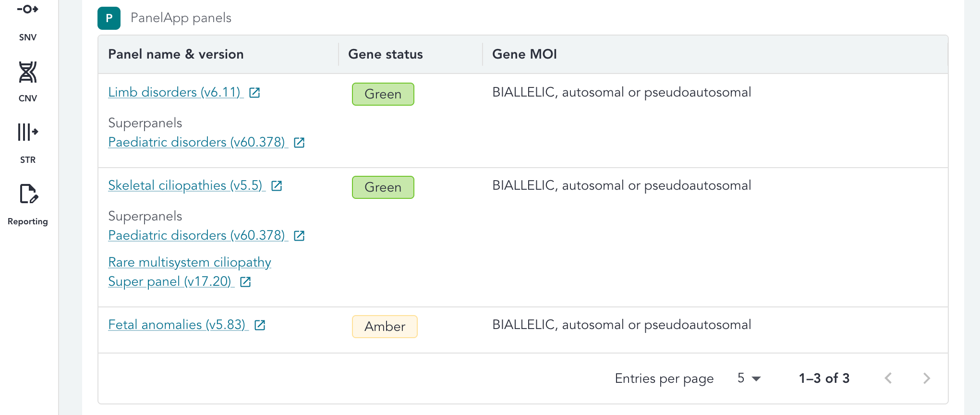Go to previous page of panels
This screenshot has height=415, width=980.
(x=888, y=378)
